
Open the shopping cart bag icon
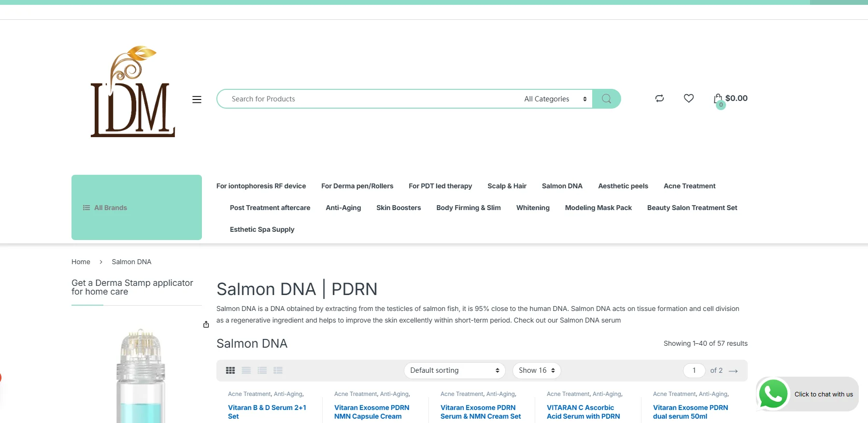click(x=718, y=99)
